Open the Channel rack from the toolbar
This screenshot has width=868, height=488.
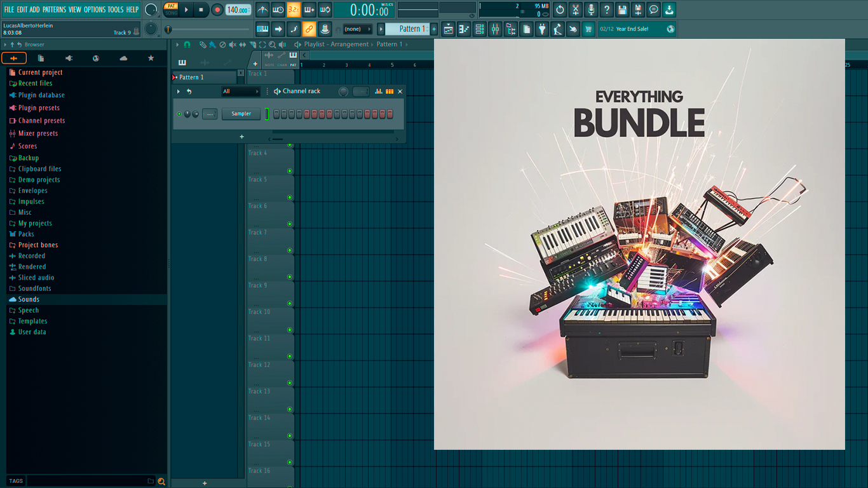coord(480,29)
